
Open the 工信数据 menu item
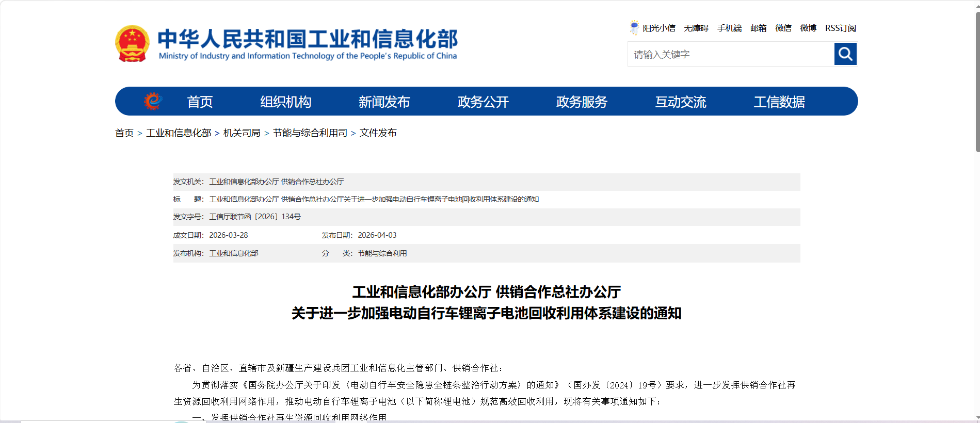point(779,102)
